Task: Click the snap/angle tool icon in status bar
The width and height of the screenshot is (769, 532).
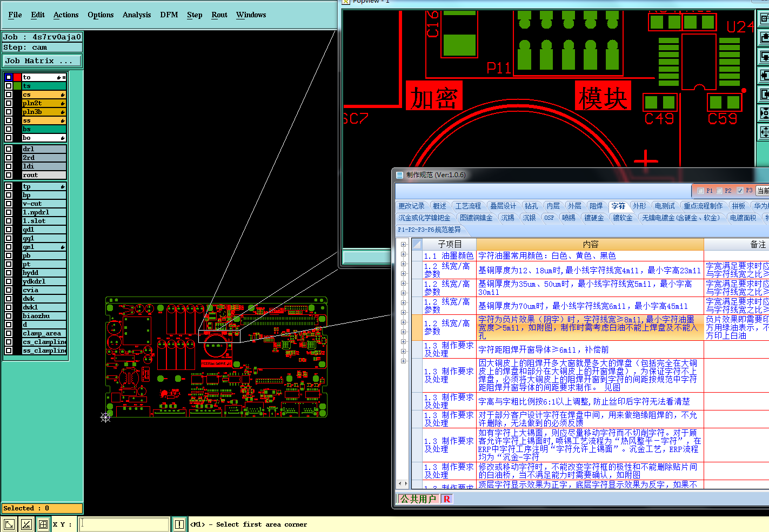Action: click(x=26, y=524)
